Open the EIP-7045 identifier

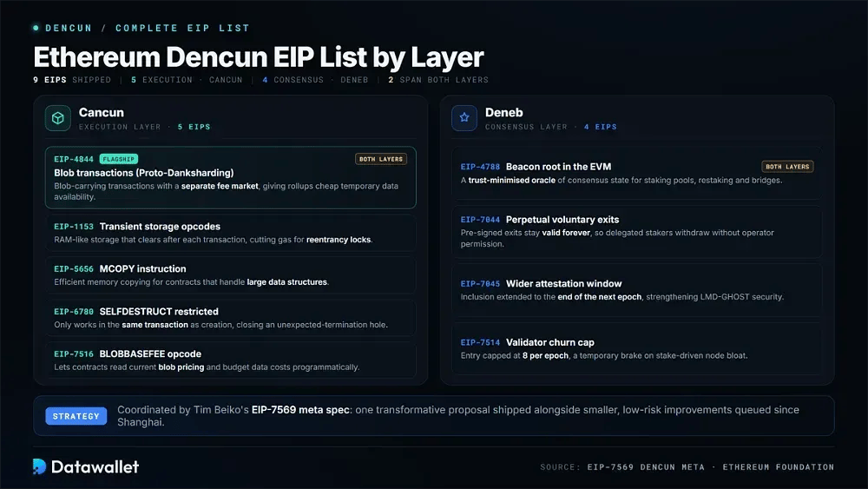pyautogui.click(x=480, y=284)
